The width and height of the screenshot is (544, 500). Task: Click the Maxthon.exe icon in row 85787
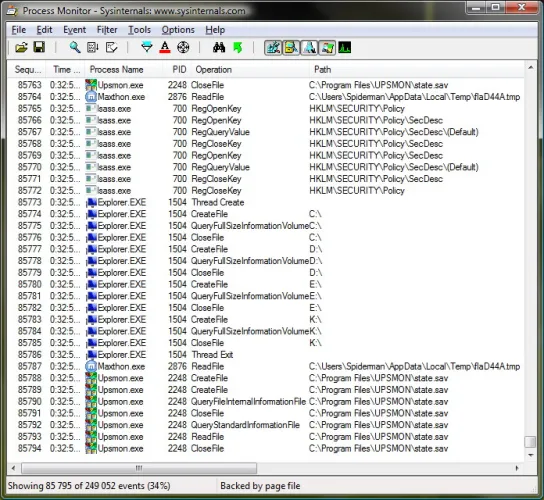pyautogui.click(x=91, y=366)
